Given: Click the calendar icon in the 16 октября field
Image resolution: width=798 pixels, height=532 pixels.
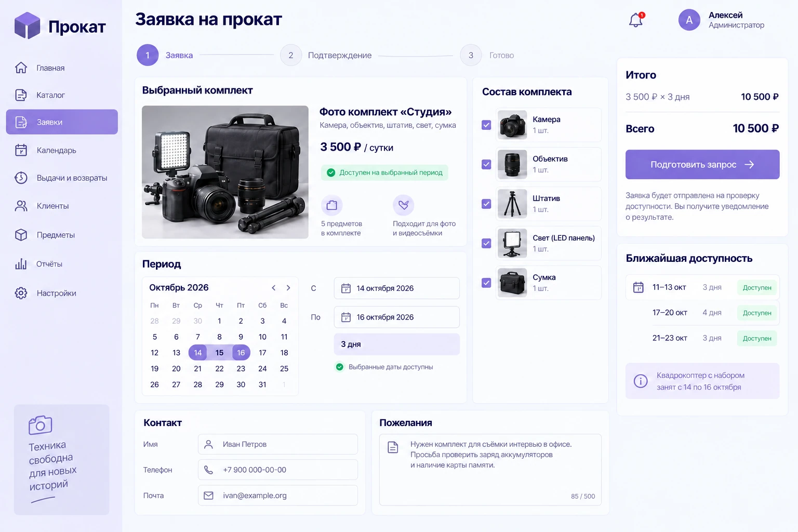Looking at the screenshot, I should pyautogui.click(x=346, y=317).
